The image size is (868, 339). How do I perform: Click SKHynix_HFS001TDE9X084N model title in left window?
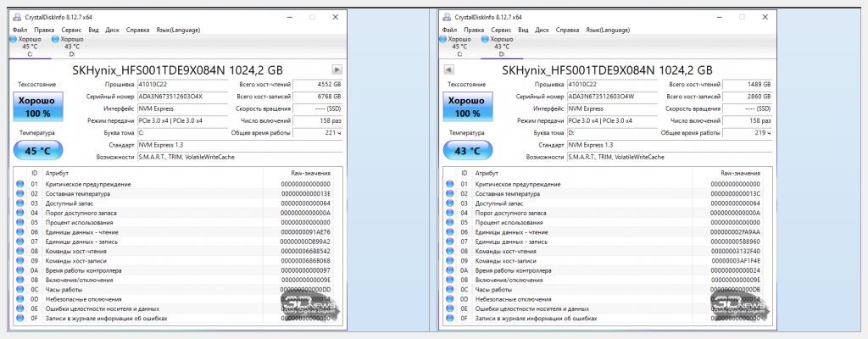click(x=178, y=70)
